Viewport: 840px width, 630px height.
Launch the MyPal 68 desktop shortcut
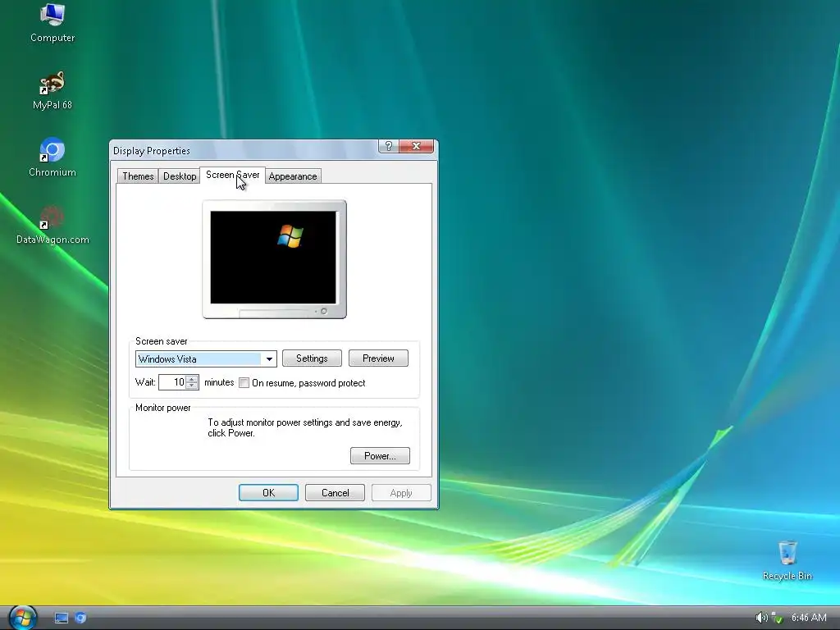pos(52,90)
